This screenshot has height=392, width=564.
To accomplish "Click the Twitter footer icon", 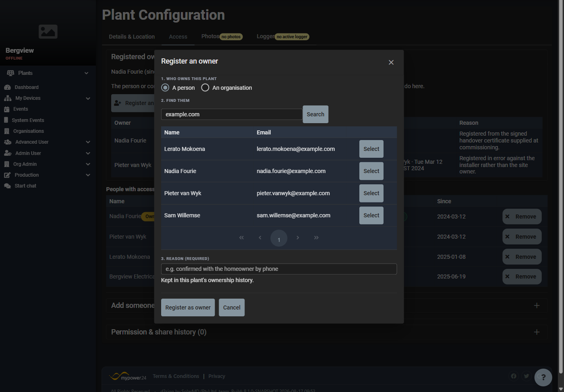I will [x=526, y=376].
